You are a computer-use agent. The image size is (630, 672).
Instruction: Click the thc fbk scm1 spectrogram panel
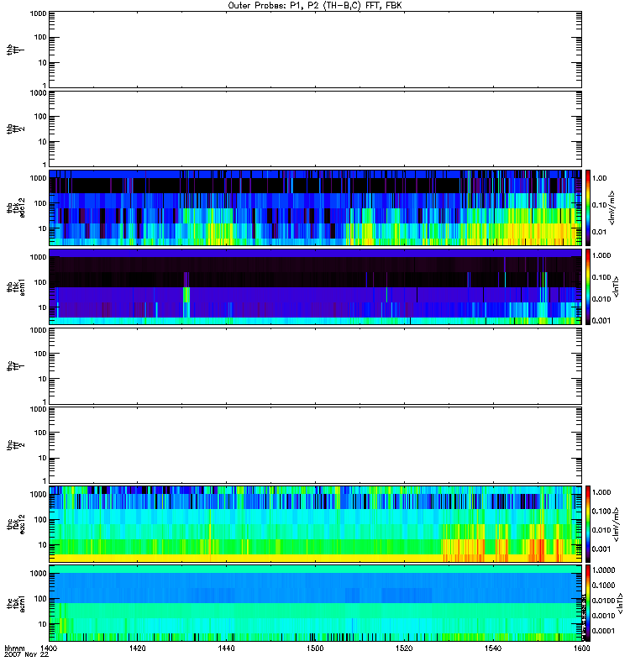pos(315,602)
